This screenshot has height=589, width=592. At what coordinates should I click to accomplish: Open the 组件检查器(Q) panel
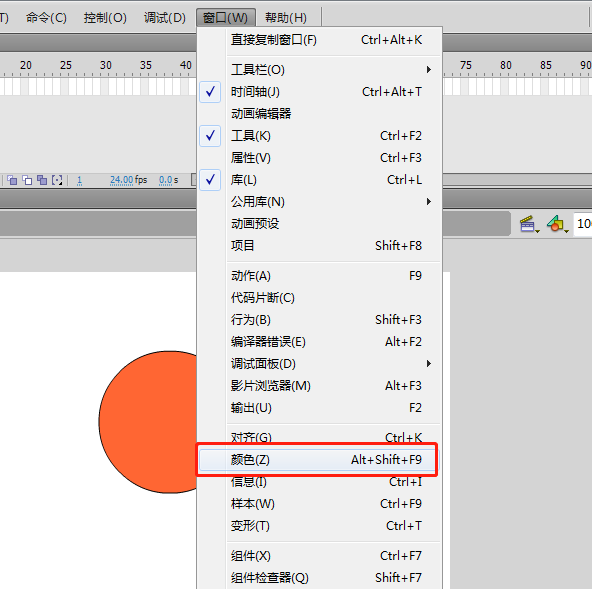pos(319,578)
